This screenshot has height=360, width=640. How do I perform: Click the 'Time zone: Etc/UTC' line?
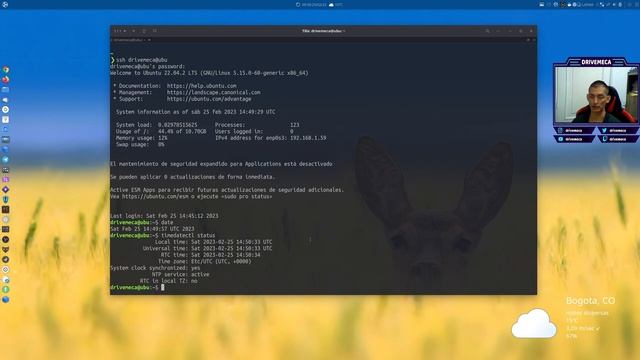coord(204,262)
